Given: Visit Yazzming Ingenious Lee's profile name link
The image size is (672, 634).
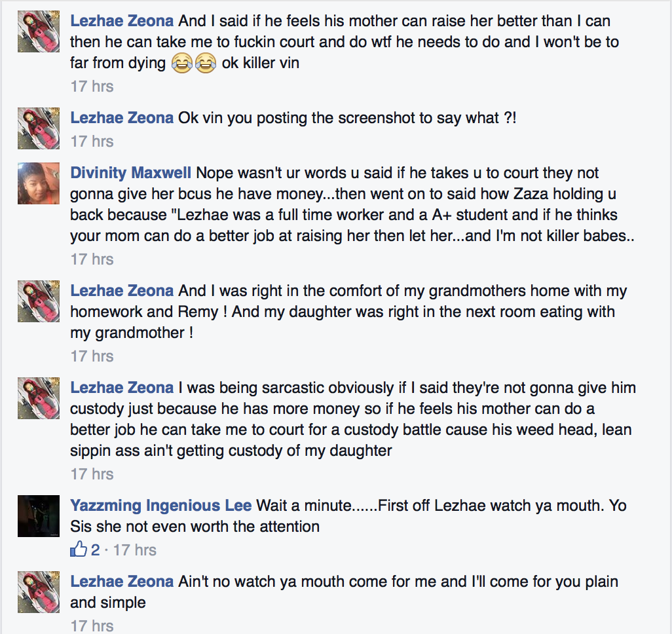Looking at the screenshot, I should coord(160,506).
